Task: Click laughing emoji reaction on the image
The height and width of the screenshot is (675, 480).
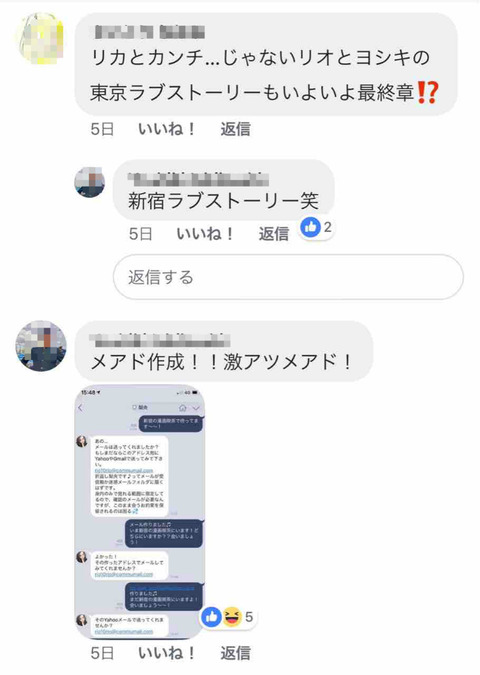Action: point(232,617)
